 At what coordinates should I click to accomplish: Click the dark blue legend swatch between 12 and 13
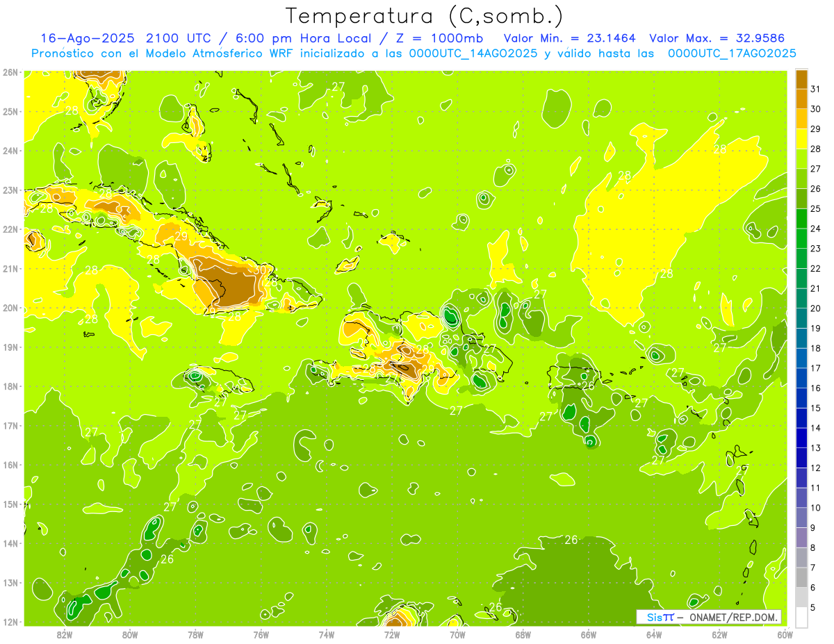801,457
